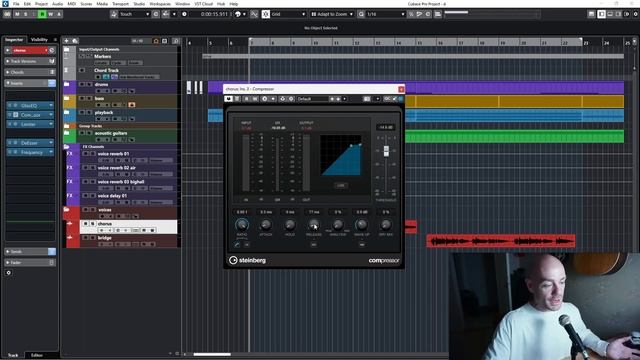Click the highlighted left-zone layout icon, top right
The width and height of the screenshot is (640, 360).
(601, 14)
